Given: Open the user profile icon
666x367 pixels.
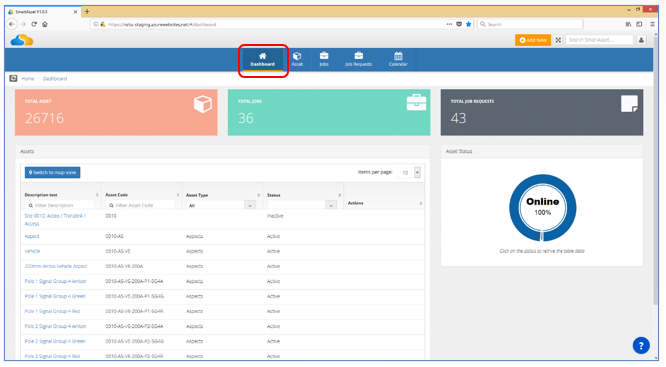Looking at the screenshot, I should [x=641, y=40].
